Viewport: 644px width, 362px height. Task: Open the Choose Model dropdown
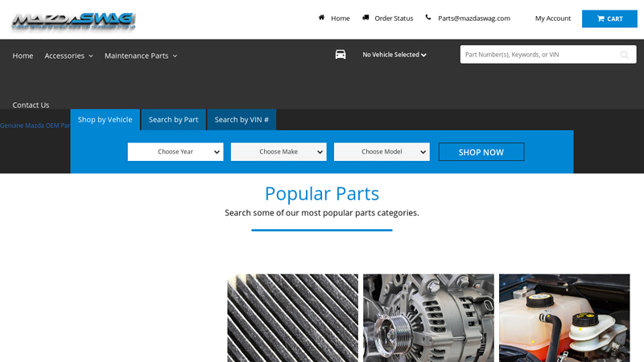382,152
